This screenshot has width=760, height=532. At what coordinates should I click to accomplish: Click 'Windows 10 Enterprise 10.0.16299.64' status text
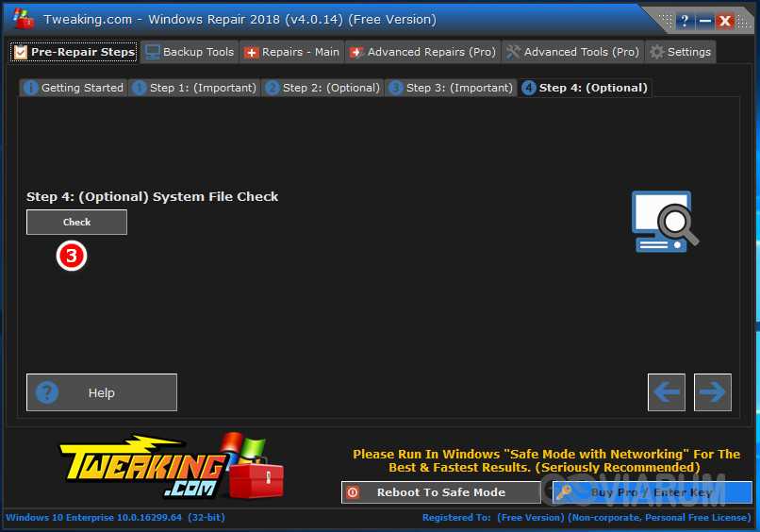pos(93,518)
